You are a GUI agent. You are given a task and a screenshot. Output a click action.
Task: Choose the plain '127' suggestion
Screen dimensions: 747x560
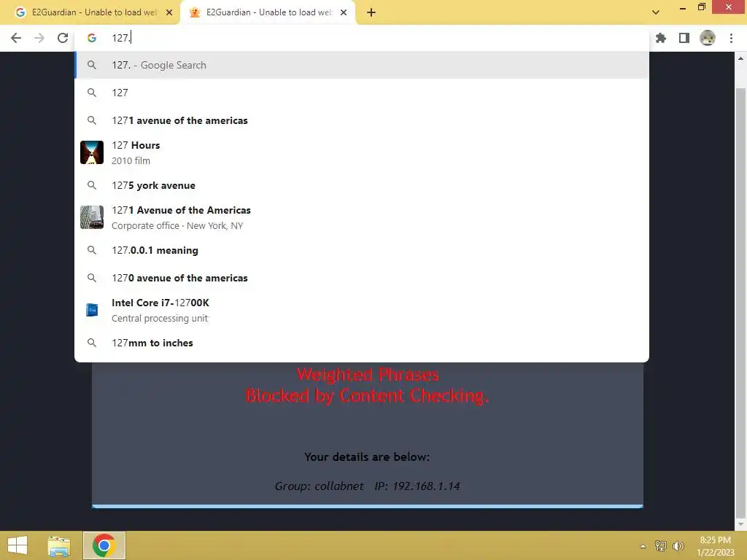[362, 93]
